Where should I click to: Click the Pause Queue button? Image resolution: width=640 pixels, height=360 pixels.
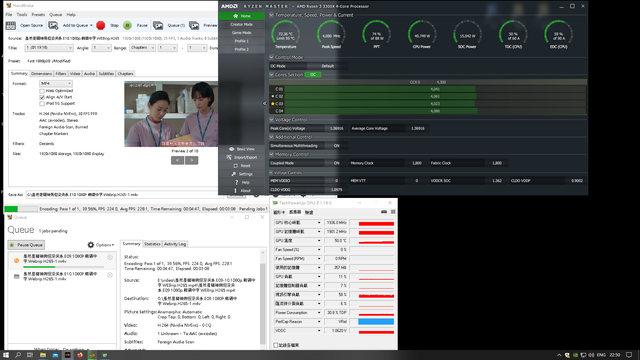26,245
